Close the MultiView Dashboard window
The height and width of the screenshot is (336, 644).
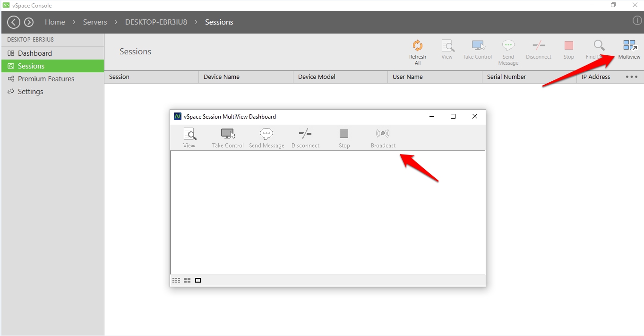475,116
